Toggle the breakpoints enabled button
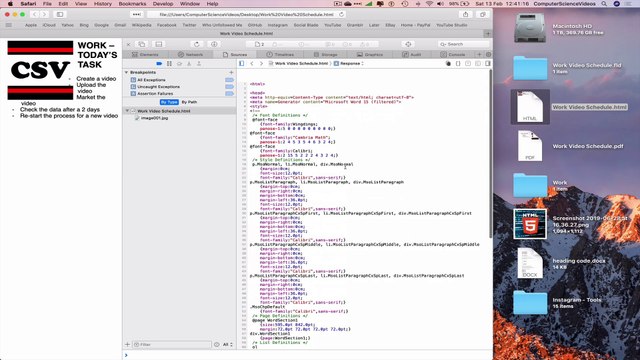This screenshot has width=640, height=360. [159, 64]
